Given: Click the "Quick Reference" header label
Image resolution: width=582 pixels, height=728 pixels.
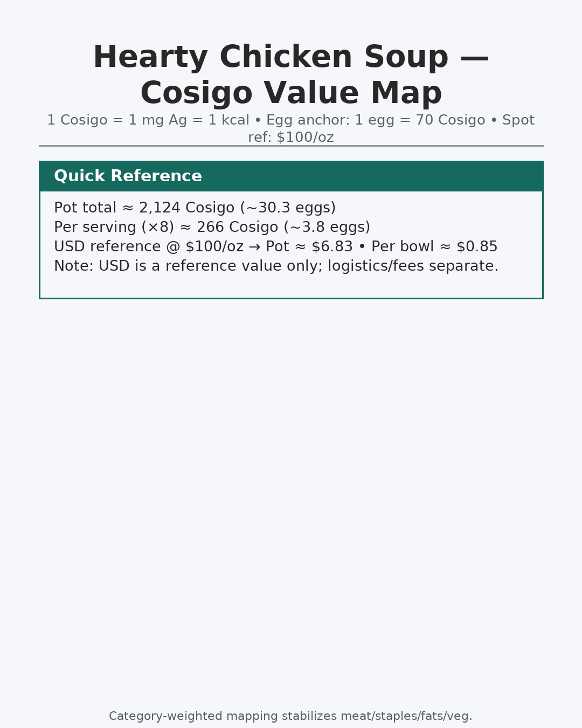Looking at the screenshot, I should tap(128, 176).
